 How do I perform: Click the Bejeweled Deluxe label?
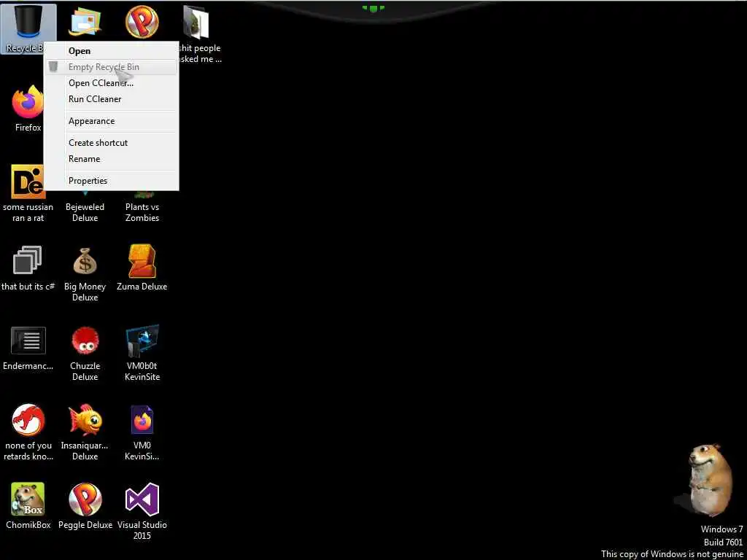tap(85, 212)
